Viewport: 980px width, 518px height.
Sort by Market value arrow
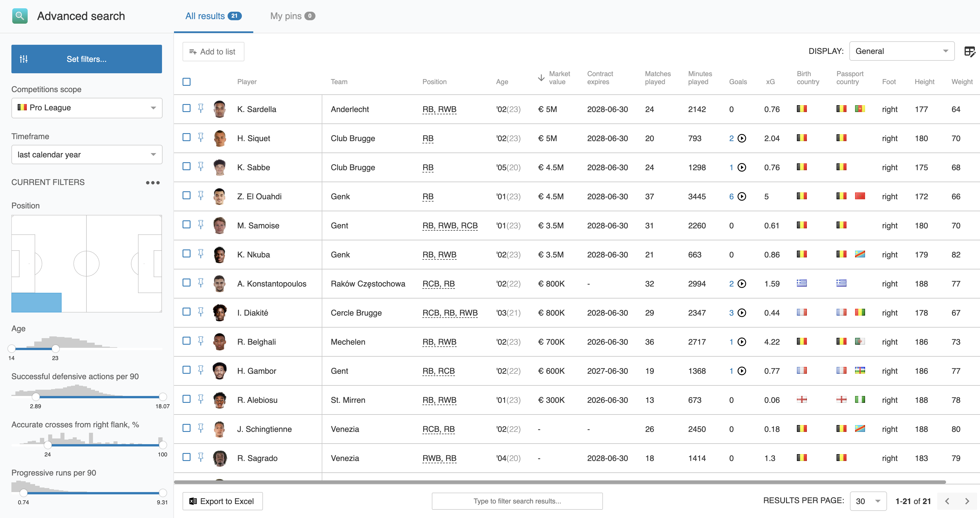(x=541, y=78)
